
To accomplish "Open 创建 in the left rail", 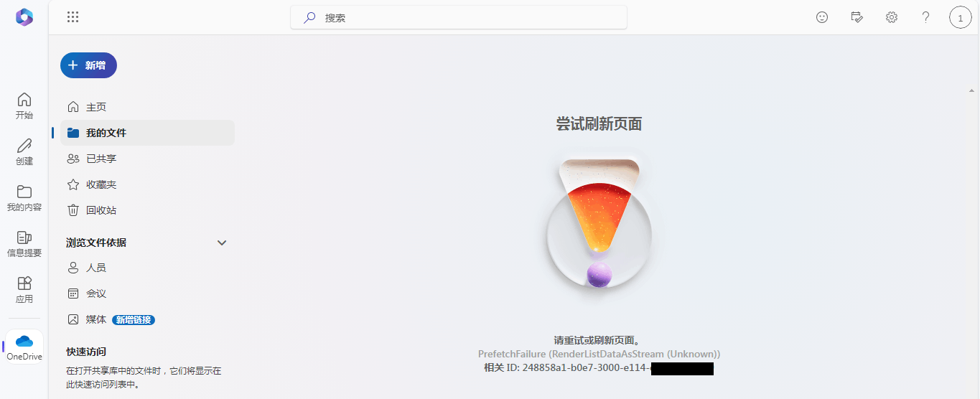I will pyautogui.click(x=24, y=151).
